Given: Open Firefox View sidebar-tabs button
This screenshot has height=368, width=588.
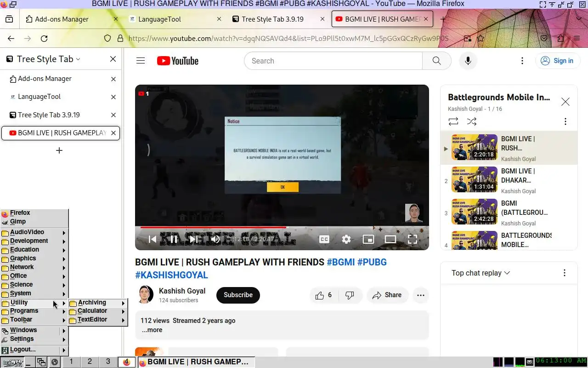Looking at the screenshot, I should click(9, 19).
